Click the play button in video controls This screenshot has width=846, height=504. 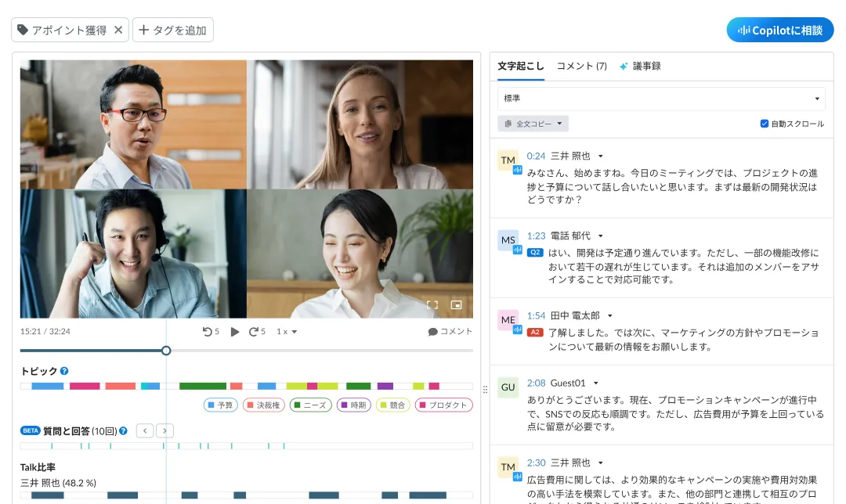point(235,332)
